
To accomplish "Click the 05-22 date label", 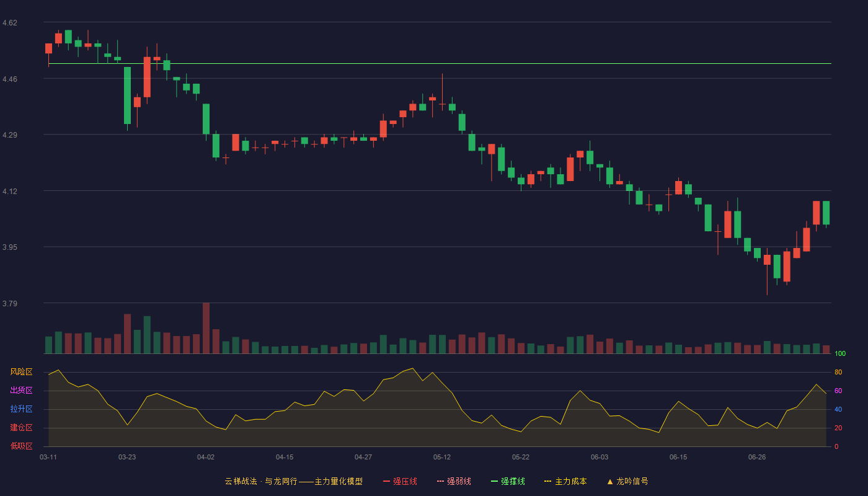I will 521,457.
